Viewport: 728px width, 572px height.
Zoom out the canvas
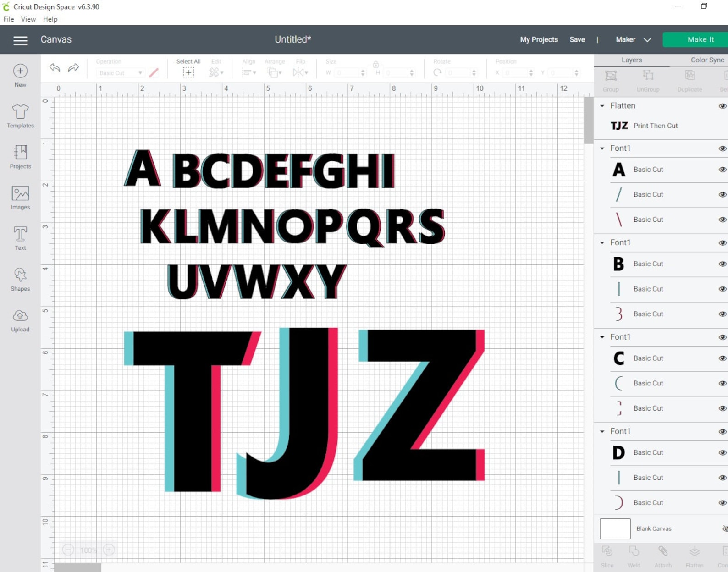pyautogui.click(x=68, y=550)
